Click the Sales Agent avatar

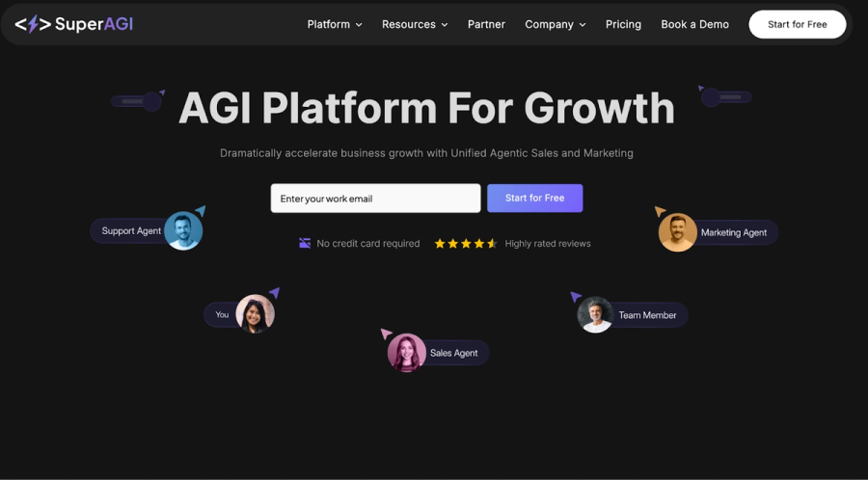407,352
